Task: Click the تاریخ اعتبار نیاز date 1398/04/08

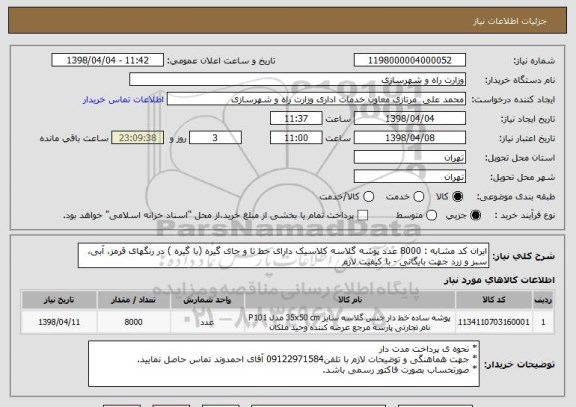Action: coord(410,138)
